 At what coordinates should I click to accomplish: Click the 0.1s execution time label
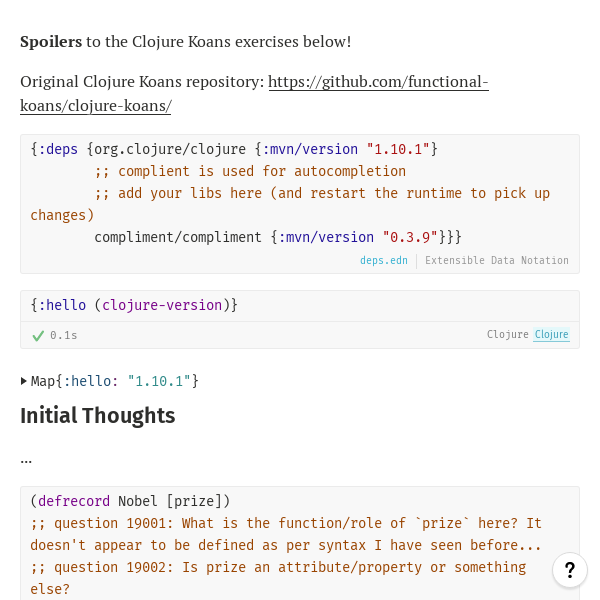(64, 335)
